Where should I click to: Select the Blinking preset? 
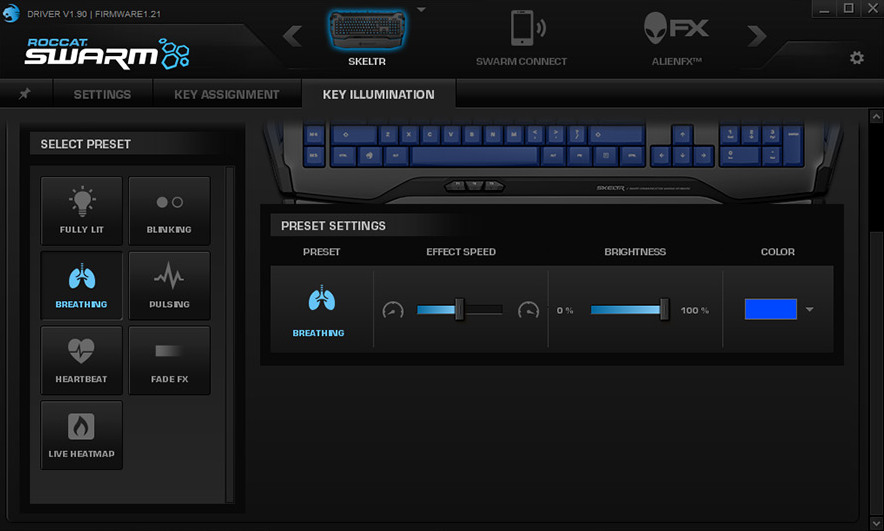[x=169, y=210]
